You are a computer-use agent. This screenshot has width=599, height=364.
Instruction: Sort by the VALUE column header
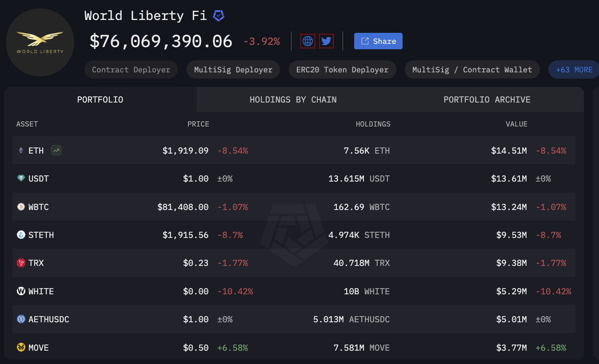pyautogui.click(x=516, y=124)
